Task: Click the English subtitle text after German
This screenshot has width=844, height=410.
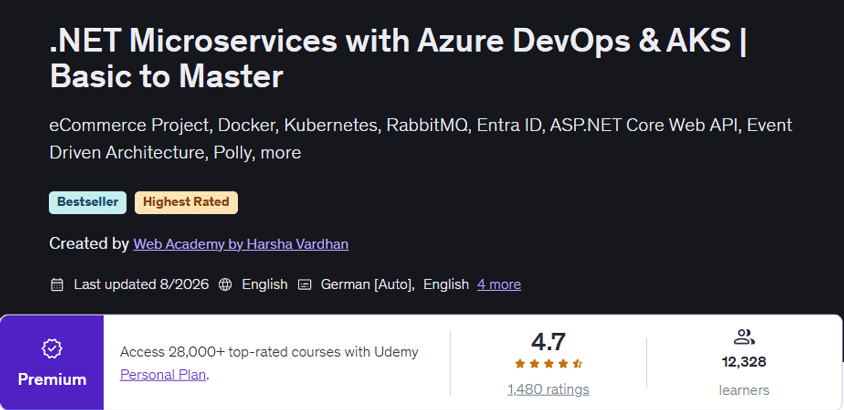Action: (x=446, y=284)
